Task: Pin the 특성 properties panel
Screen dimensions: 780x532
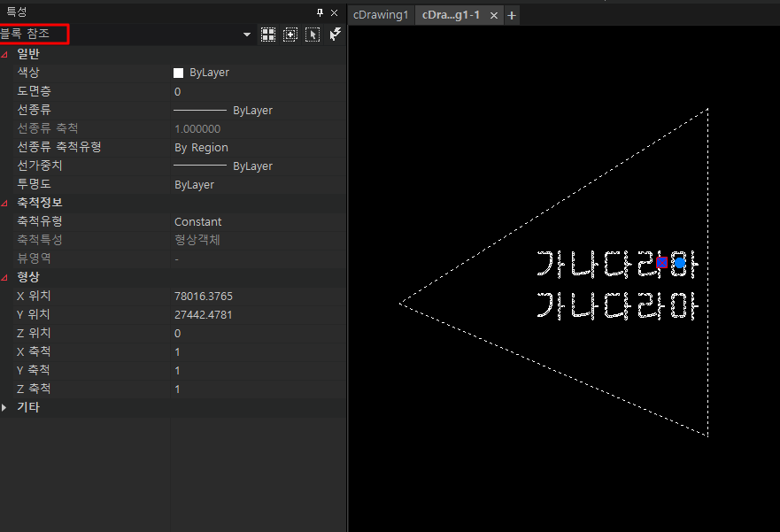Action: (x=320, y=12)
